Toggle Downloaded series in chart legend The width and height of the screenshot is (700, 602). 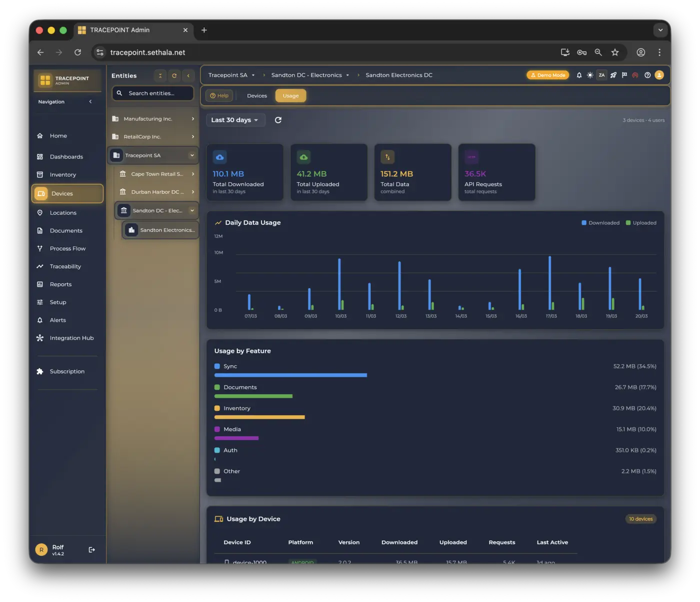[600, 223]
